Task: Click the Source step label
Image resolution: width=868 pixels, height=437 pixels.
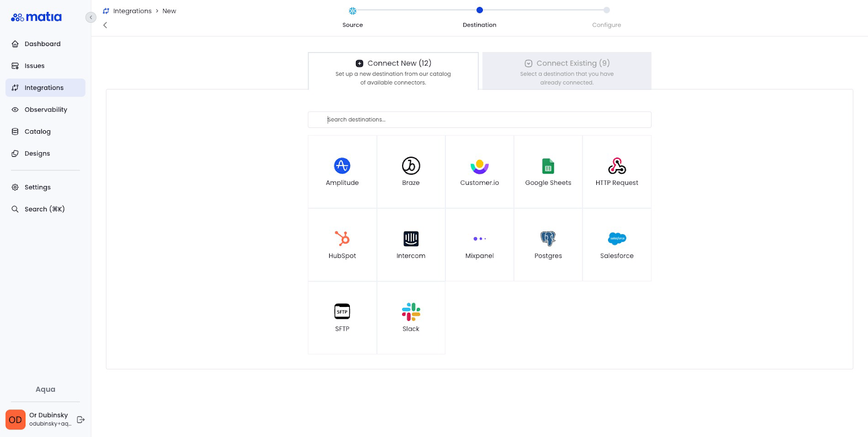Action: click(353, 25)
